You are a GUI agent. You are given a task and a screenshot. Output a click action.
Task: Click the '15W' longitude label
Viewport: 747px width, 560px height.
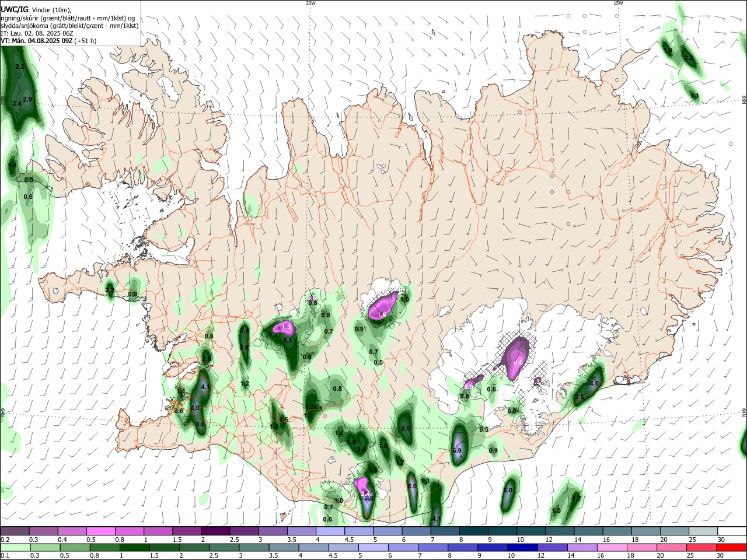617,3
